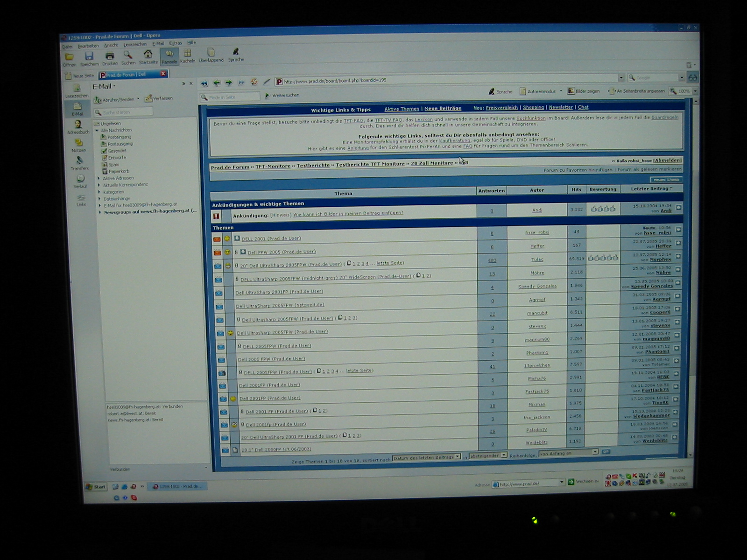This screenshot has width=747, height=560.
Task: Open the Transfers panel in the sidebar
Action: coord(79,161)
